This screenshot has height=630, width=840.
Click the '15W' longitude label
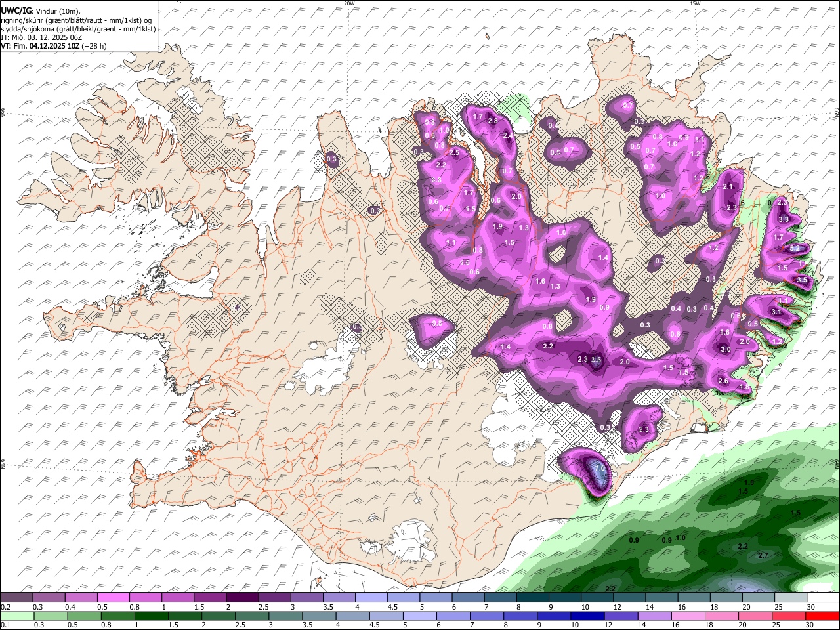[696, 3]
